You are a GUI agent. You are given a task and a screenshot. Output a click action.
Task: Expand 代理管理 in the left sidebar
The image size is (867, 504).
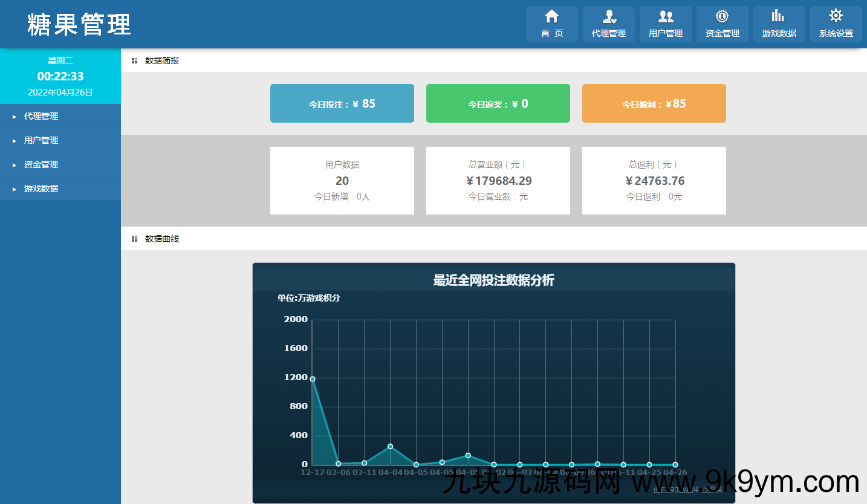tap(41, 116)
